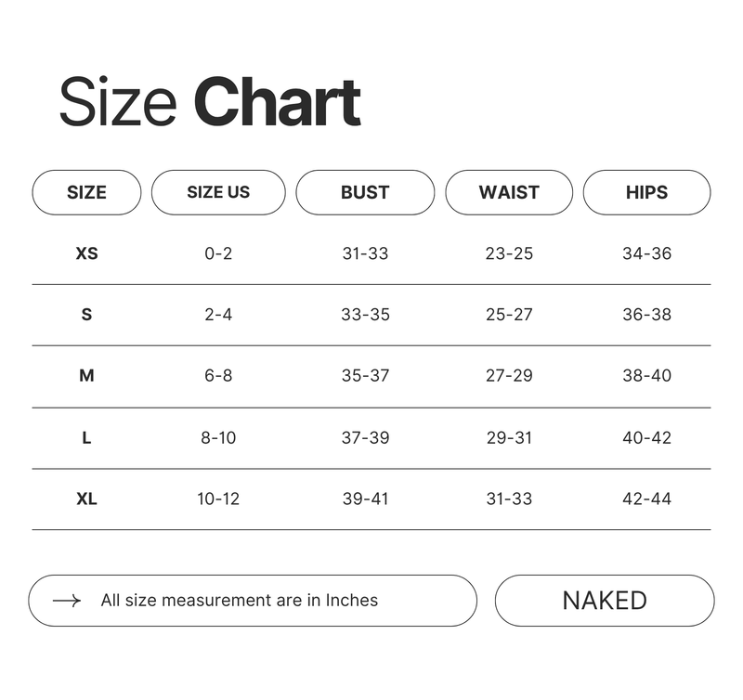
Task: Click the 'All size measurement are in Inches' note
Action: (240, 601)
